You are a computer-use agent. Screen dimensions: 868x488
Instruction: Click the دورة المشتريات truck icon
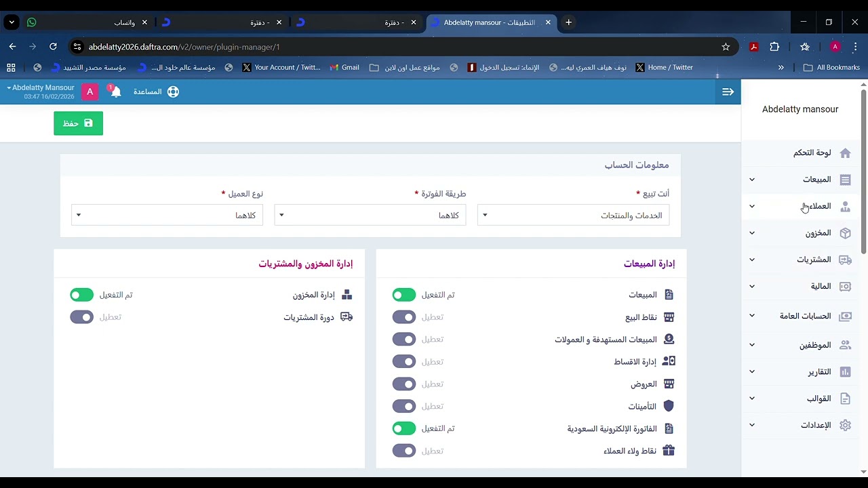coord(347,317)
